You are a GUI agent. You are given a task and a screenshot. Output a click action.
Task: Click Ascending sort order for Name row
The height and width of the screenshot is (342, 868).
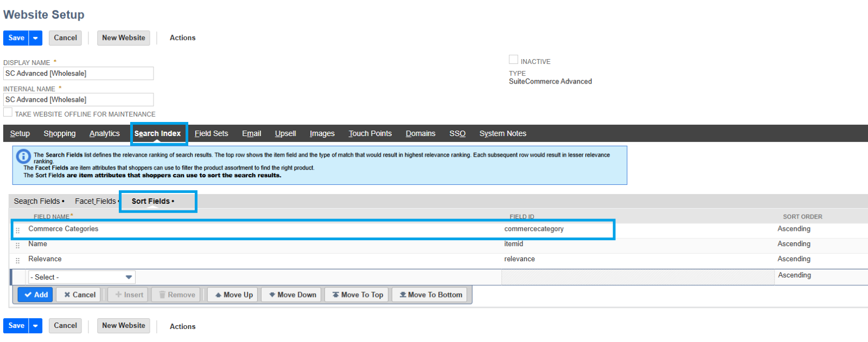[x=794, y=244]
